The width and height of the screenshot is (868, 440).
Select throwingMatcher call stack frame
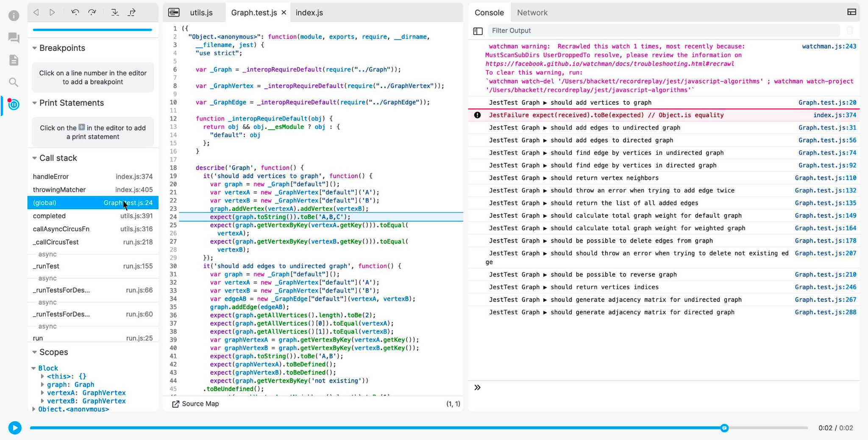coord(93,190)
